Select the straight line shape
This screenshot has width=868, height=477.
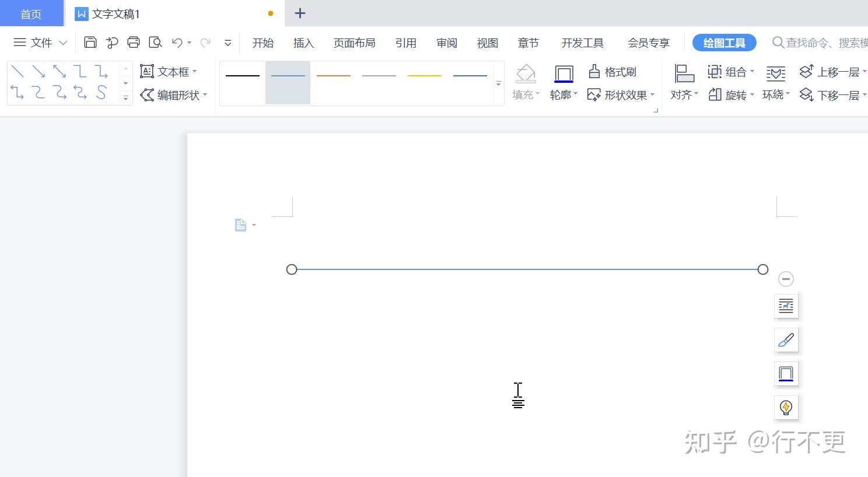[x=17, y=72]
